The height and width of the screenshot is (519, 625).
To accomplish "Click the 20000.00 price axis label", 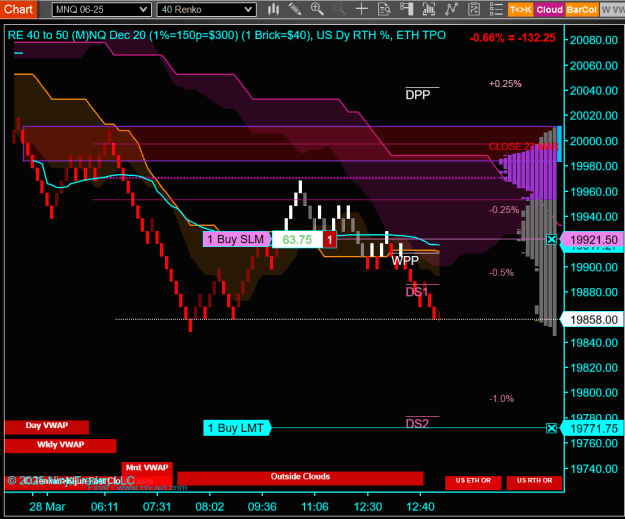I will click(x=594, y=141).
